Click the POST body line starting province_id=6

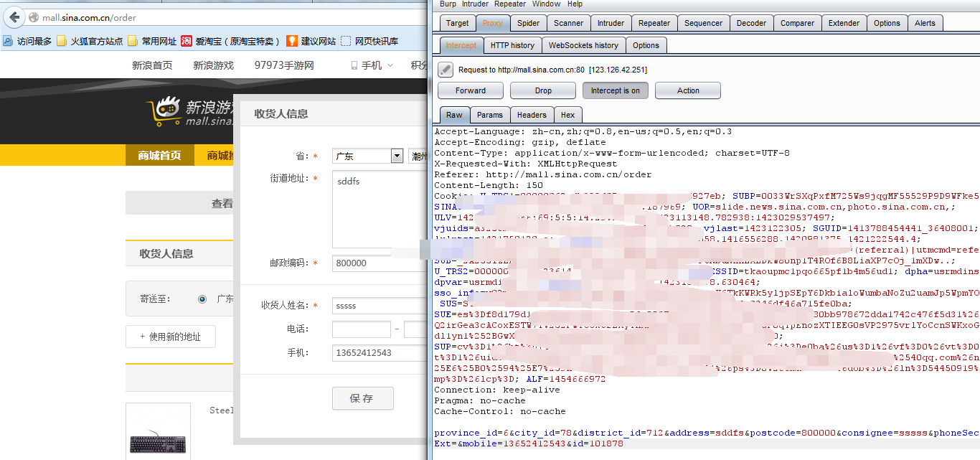(707, 433)
